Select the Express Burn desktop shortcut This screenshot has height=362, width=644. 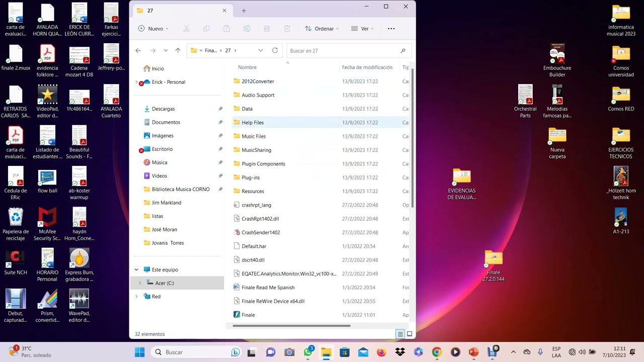(79, 265)
